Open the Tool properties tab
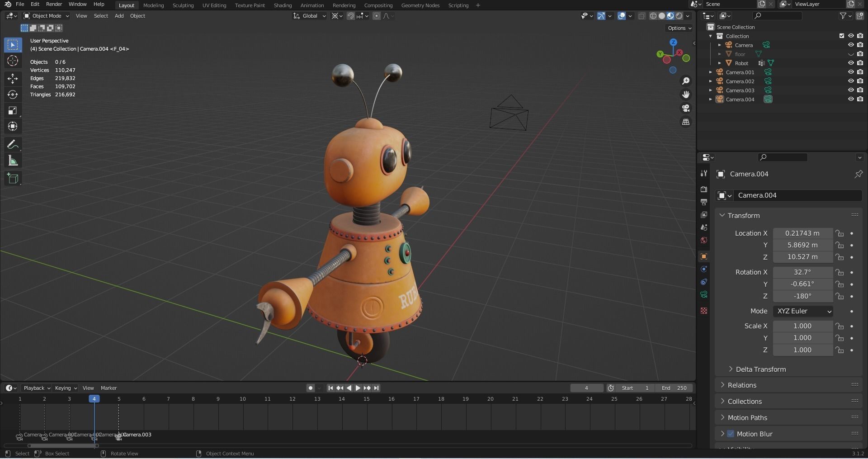The height and width of the screenshot is (459, 868). (704, 173)
